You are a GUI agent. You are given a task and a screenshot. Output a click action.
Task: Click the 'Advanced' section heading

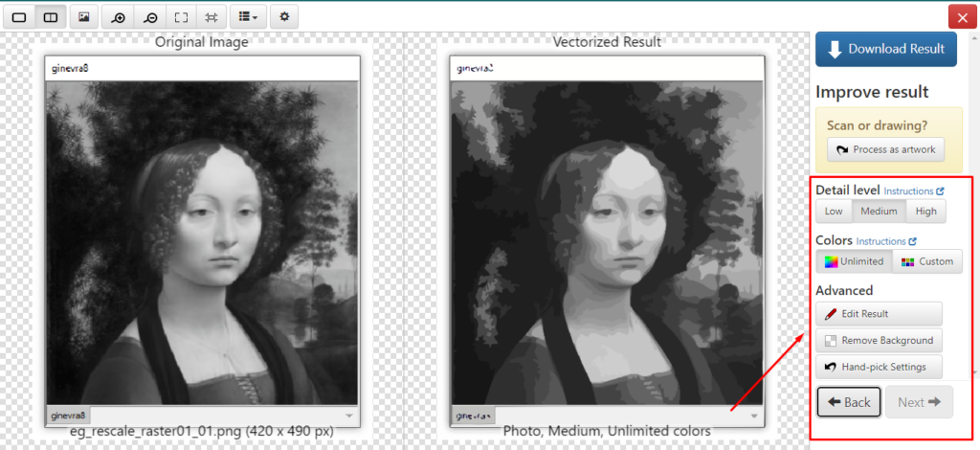coord(844,291)
